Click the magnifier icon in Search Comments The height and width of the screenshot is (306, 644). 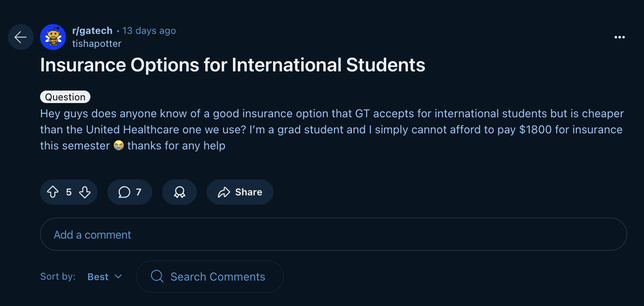point(157,277)
